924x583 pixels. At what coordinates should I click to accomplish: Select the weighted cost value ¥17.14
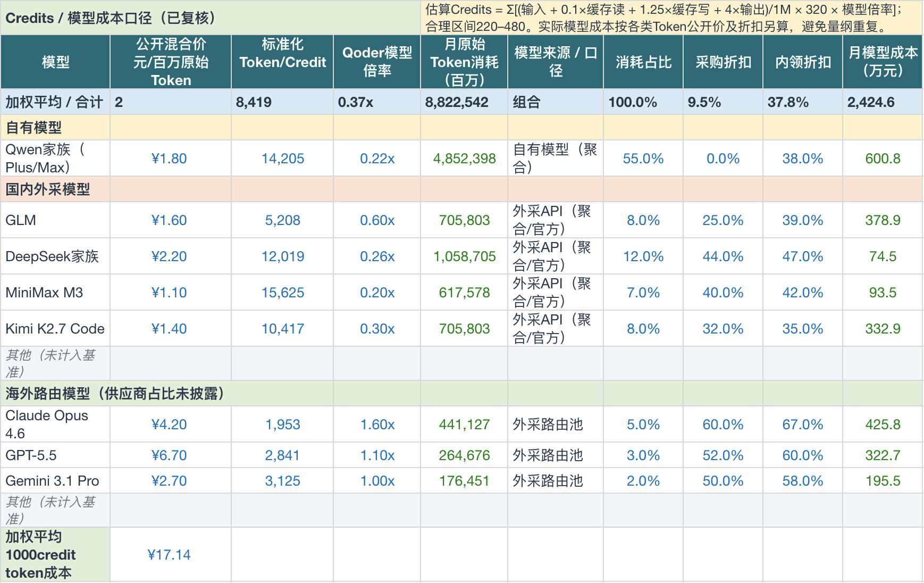tap(171, 555)
